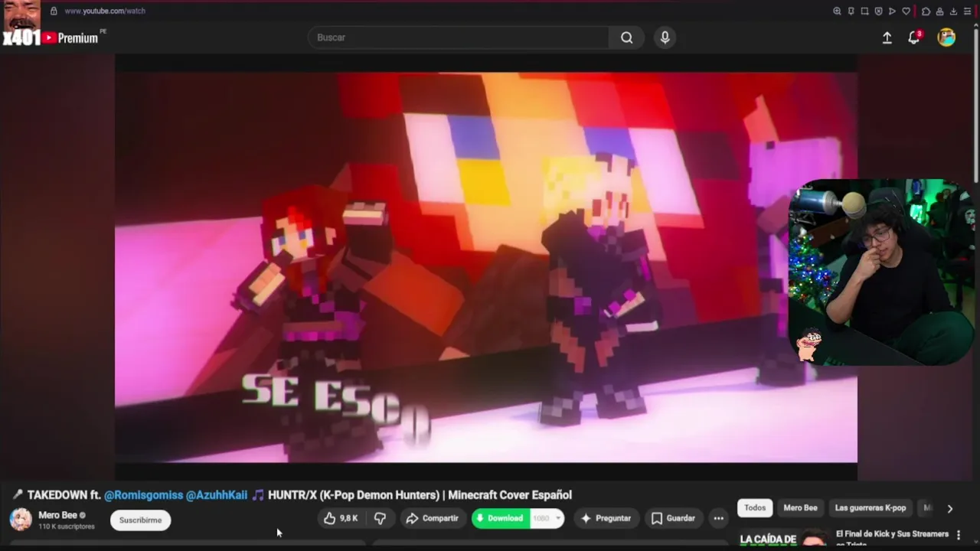Click the site lock icon in address bar
Image resolution: width=980 pixels, height=551 pixels.
point(54,11)
